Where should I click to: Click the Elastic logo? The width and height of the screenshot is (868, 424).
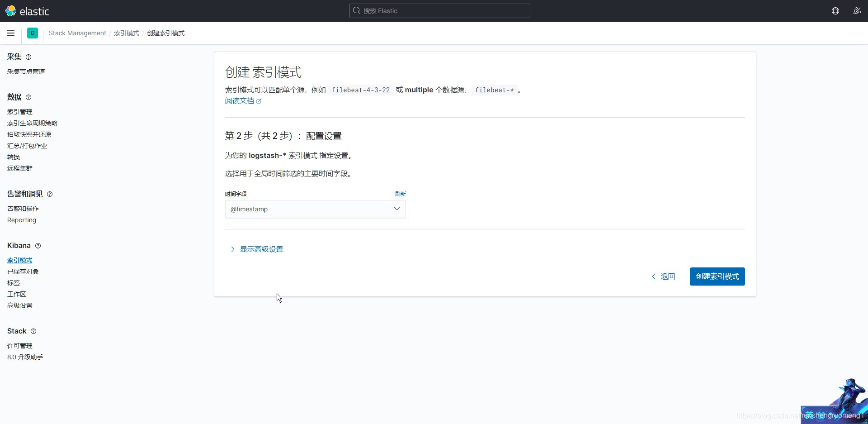click(27, 11)
